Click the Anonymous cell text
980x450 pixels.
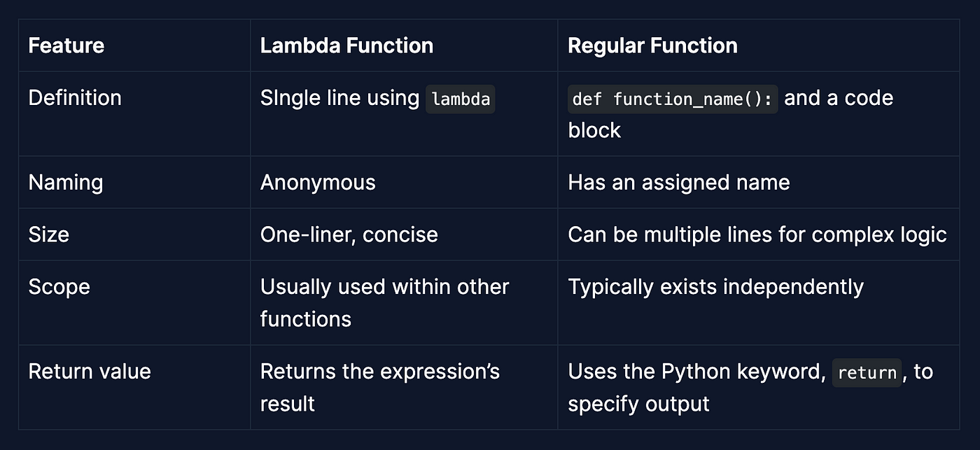[x=318, y=183]
